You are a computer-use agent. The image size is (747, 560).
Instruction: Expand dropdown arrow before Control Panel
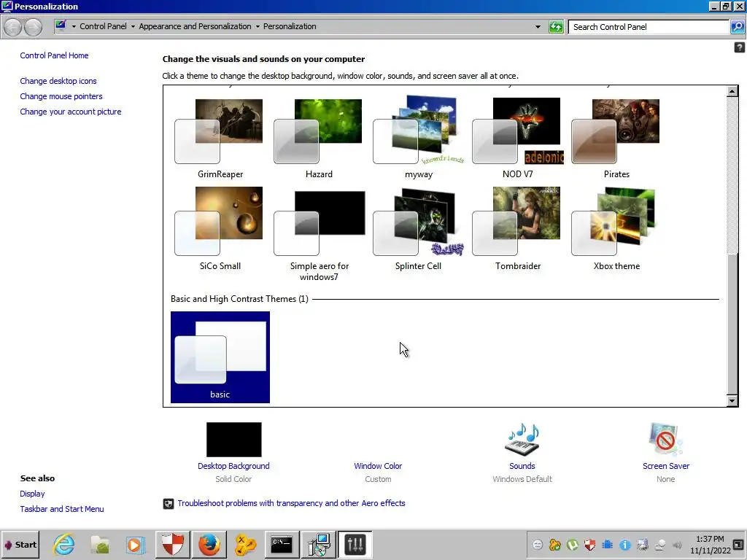coord(74,27)
